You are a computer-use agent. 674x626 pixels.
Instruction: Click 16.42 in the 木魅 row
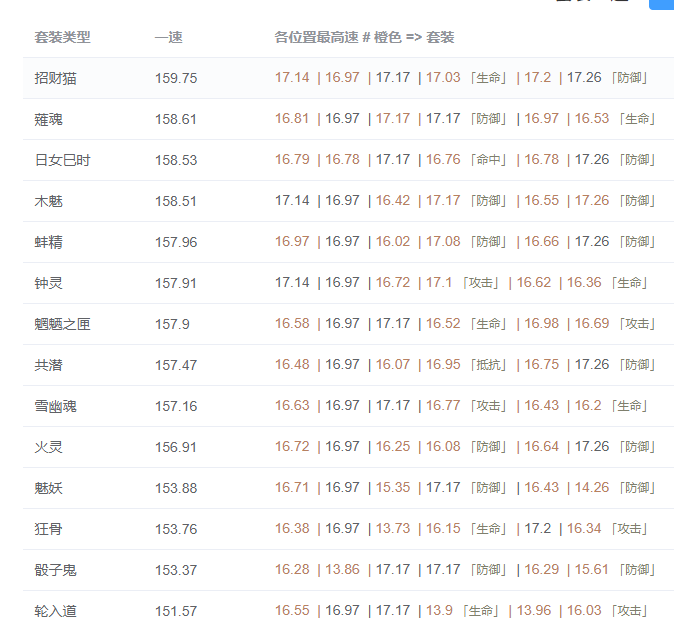pyautogui.click(x=393, y=200)
